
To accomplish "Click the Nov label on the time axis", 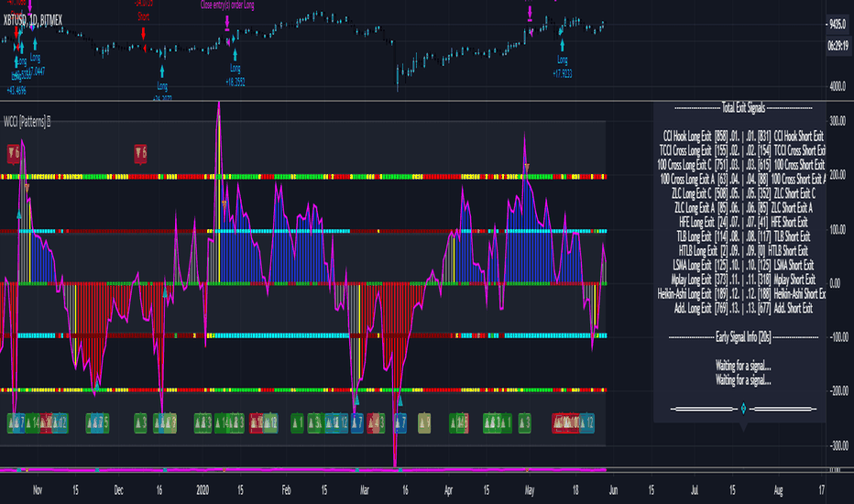I will pyautogui.click(x=37, y=490).
